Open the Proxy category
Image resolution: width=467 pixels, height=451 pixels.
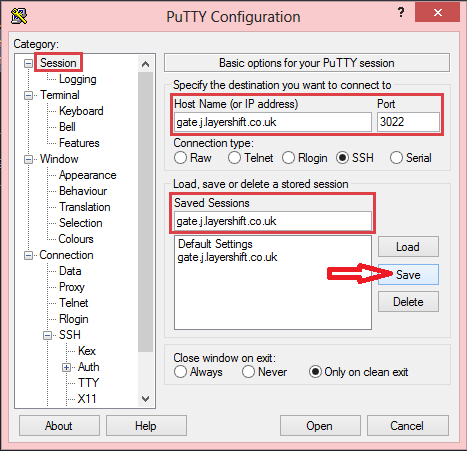pos(72,287)
